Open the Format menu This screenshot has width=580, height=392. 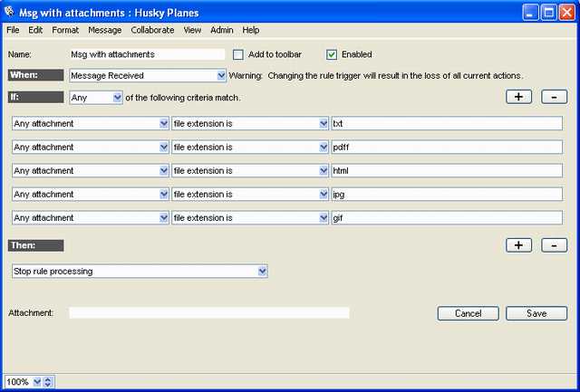click(65, 30)
